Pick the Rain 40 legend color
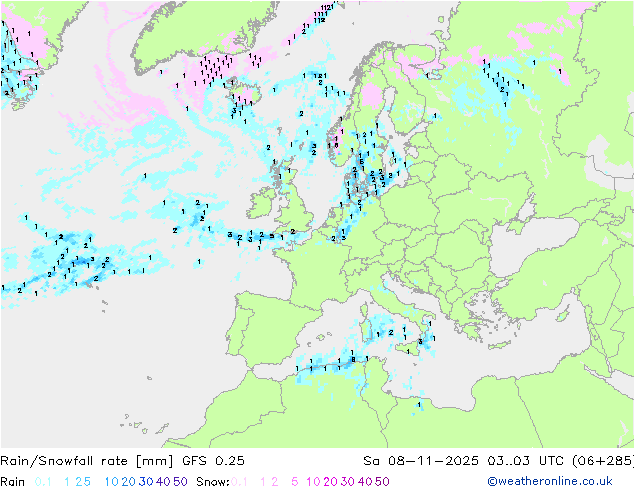 pos(163,482)
